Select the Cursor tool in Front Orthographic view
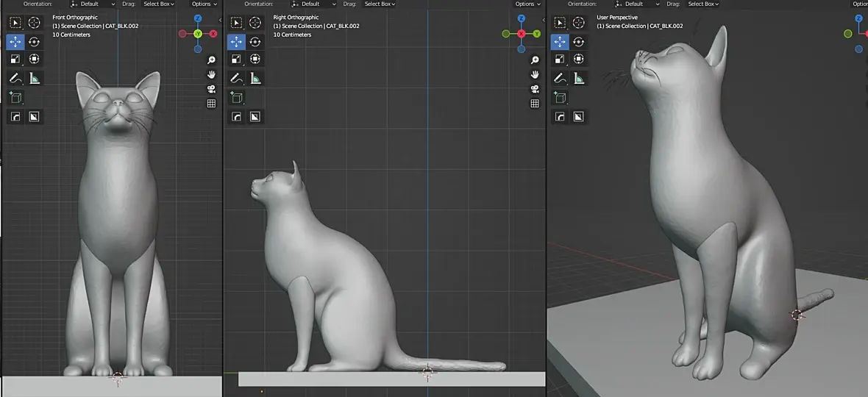868x397 pixels. tap(34, 24)
